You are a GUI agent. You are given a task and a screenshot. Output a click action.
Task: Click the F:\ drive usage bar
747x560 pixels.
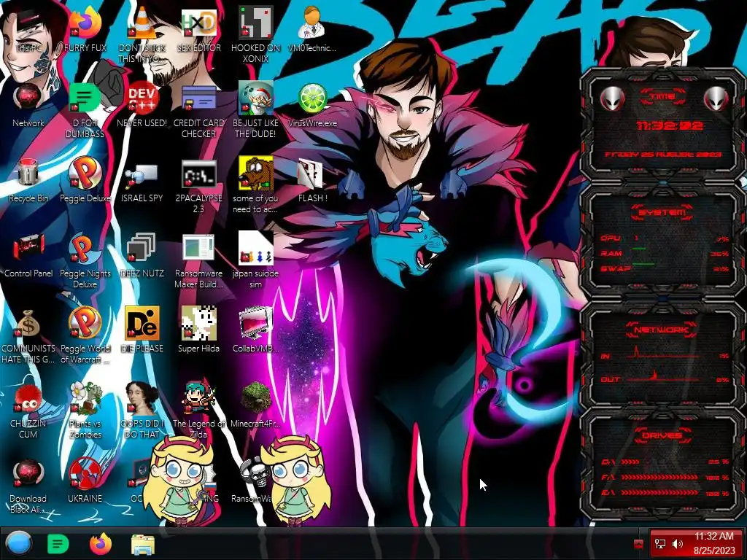[664, 477]
